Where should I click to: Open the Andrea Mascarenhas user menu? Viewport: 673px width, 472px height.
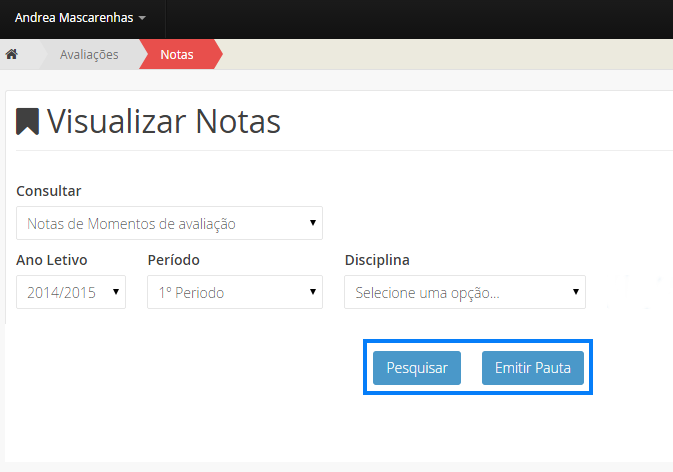pos(79,18)
